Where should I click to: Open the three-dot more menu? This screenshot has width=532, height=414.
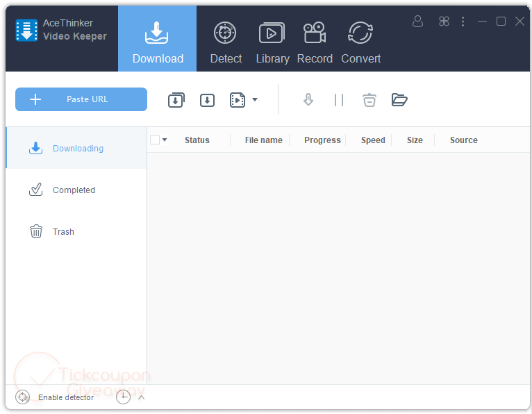463,22
